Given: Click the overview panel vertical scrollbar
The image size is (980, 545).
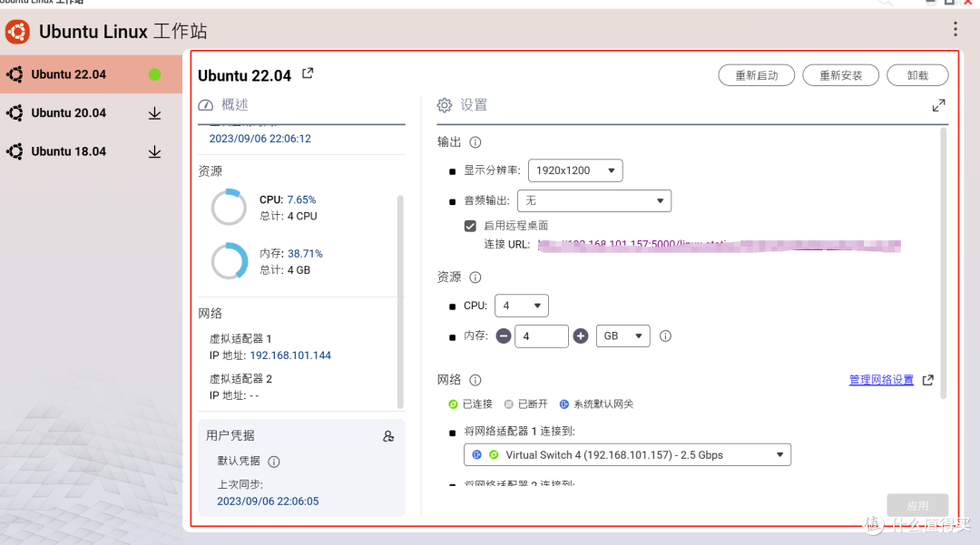Looking at the screenshot, I should (x=400, y=302).
